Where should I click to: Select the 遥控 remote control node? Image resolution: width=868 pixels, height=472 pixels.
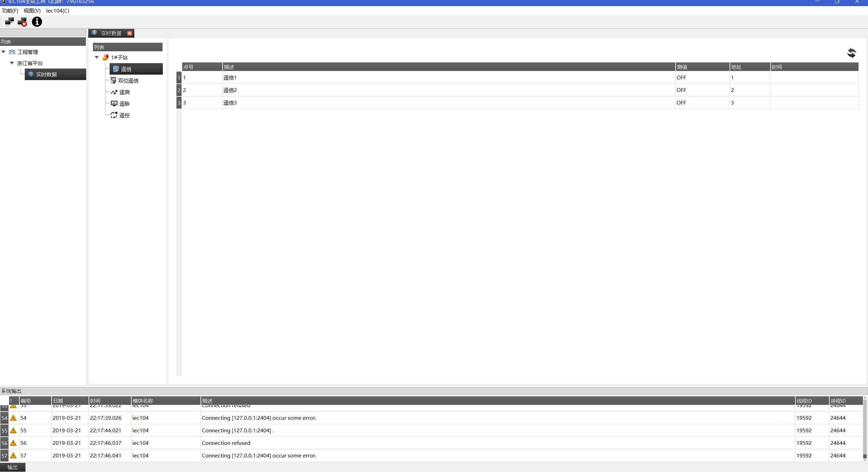pos(124,115)
